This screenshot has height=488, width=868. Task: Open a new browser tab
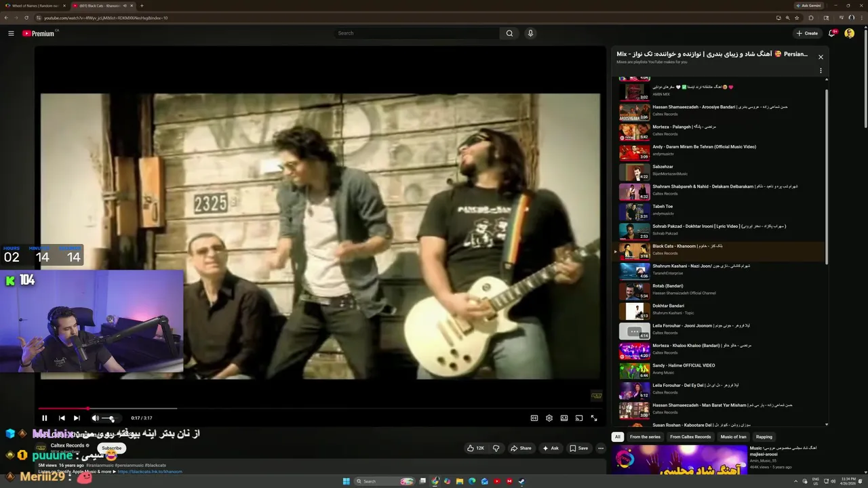[x=142, y=5]
